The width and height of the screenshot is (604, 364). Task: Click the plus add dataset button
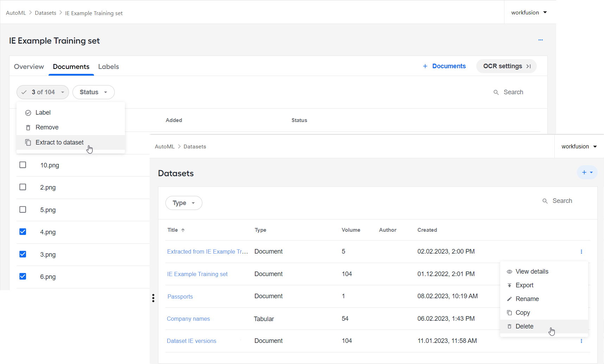(587, 172)
